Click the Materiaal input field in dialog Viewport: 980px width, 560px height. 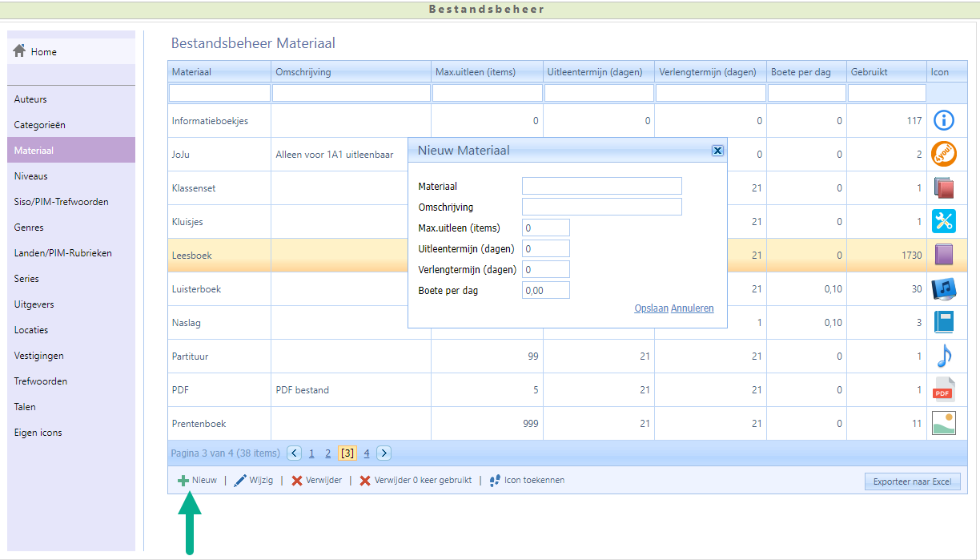[601, 186]
